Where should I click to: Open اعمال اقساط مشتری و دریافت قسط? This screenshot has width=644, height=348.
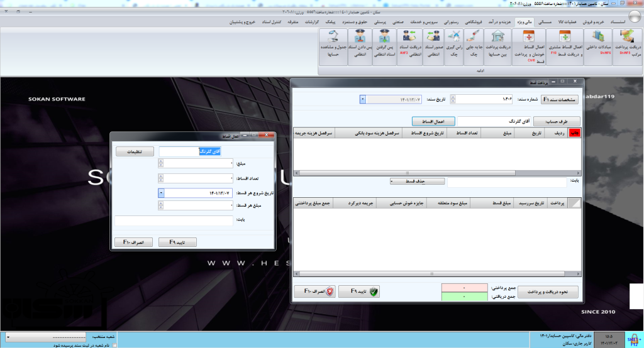point(565,46)
